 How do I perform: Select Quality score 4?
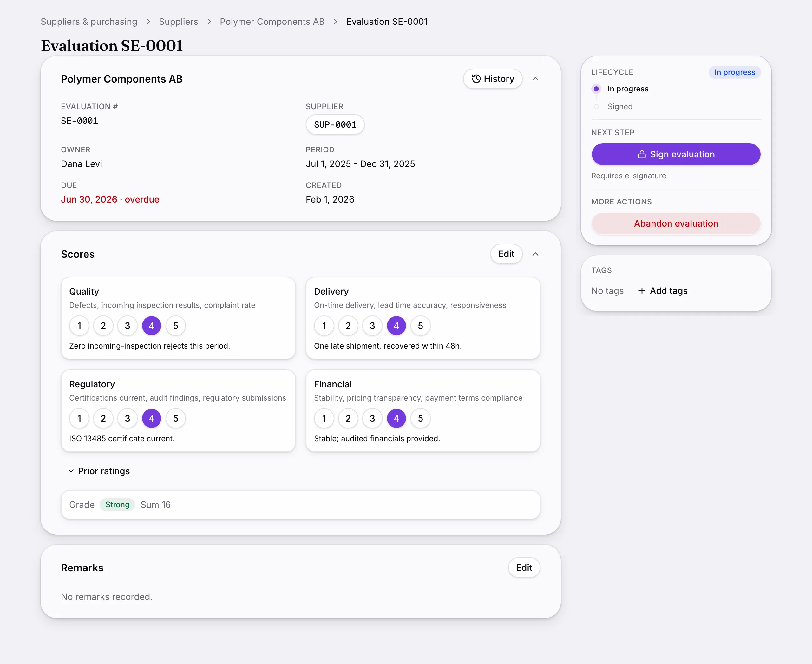151,326
